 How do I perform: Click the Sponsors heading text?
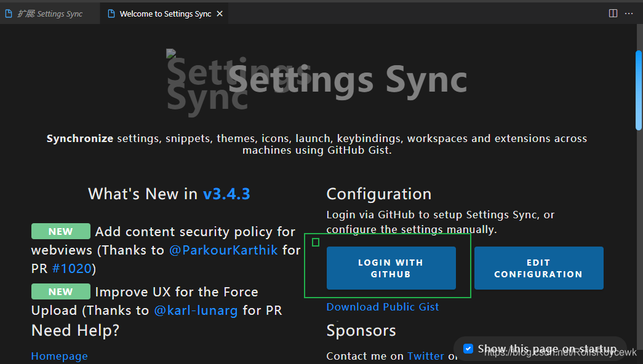(x=361, y=330)
